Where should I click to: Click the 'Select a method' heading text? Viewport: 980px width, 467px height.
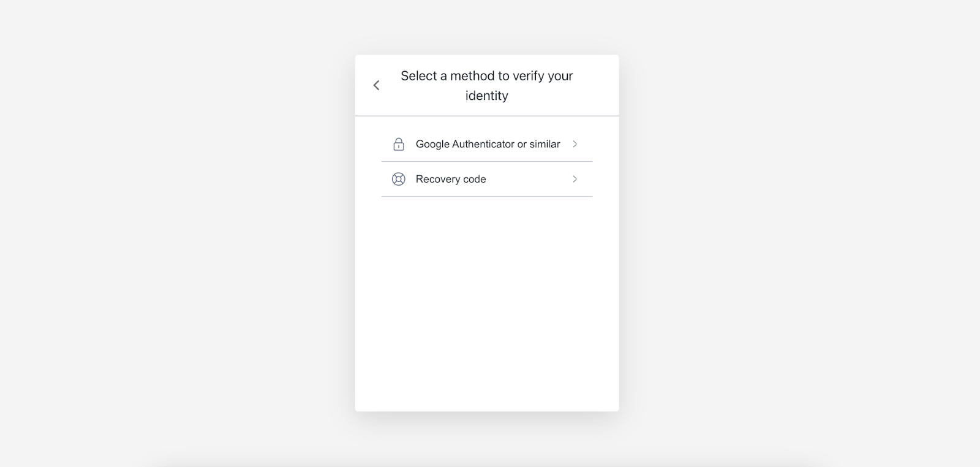click(487, 85)
